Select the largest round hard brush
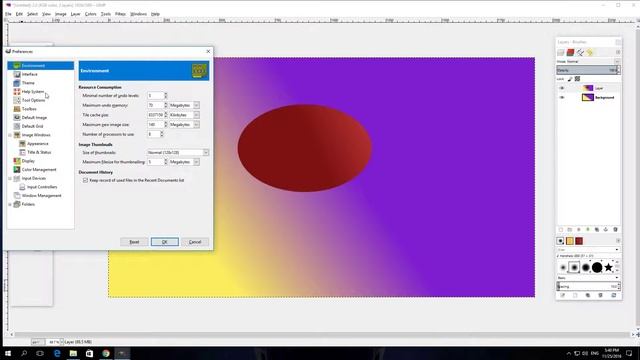The height and width of the screenshot is (360, 640). coord(597,267)
